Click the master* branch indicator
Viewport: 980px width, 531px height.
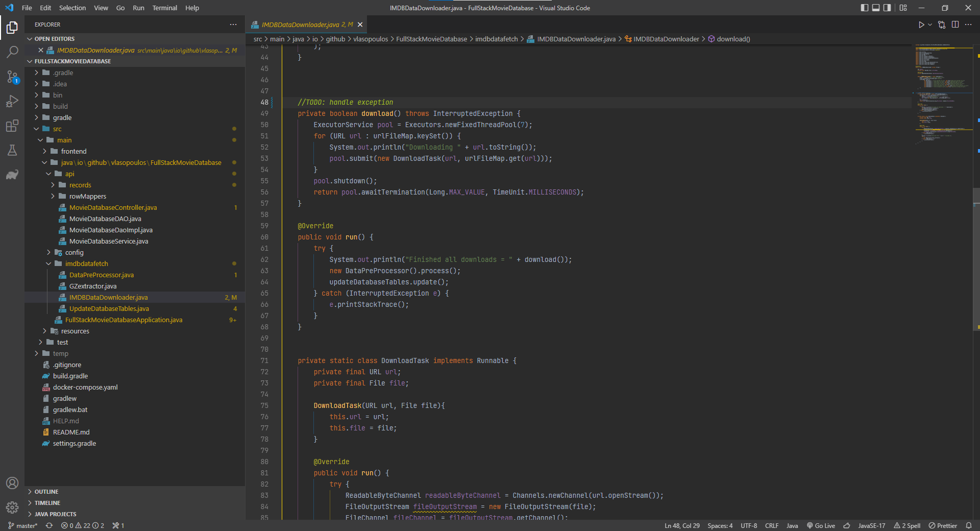coord(23,525)
